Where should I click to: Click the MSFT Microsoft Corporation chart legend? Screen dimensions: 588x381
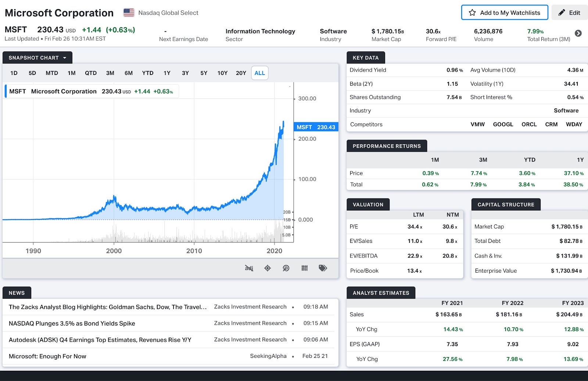(92, 91)
